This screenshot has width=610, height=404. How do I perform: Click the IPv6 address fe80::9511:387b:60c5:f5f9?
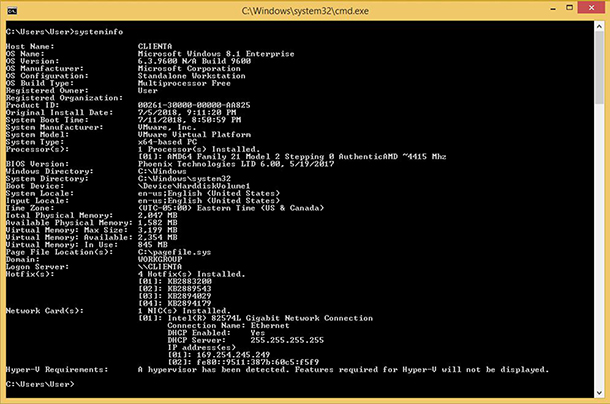258,362
